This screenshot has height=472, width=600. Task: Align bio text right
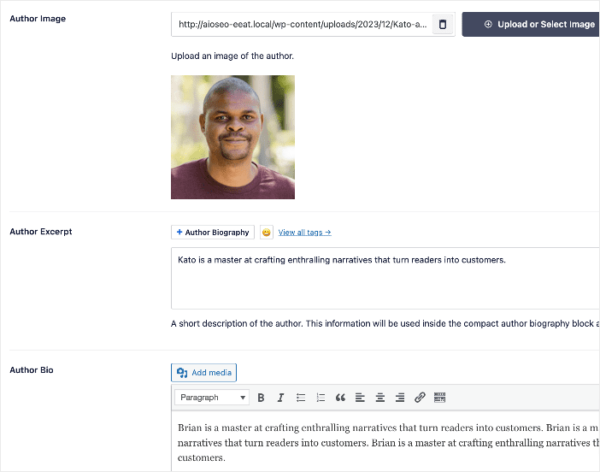[400, 398]
